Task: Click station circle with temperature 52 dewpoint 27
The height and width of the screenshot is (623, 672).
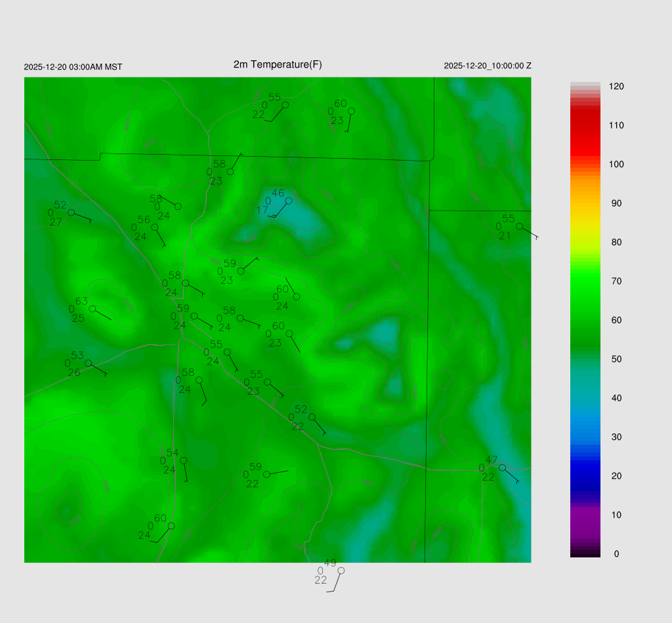Action: click(71, 212)
